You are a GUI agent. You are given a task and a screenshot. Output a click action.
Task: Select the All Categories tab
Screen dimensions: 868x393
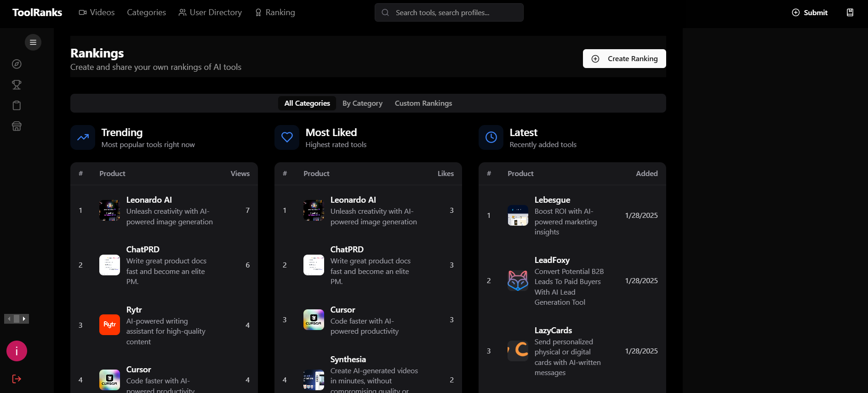[307, 103]
